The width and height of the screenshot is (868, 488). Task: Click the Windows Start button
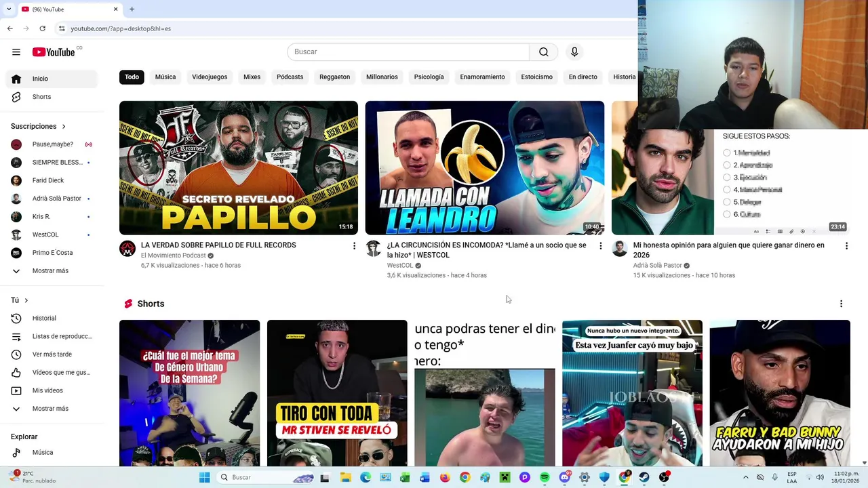[x=204, y=477]
